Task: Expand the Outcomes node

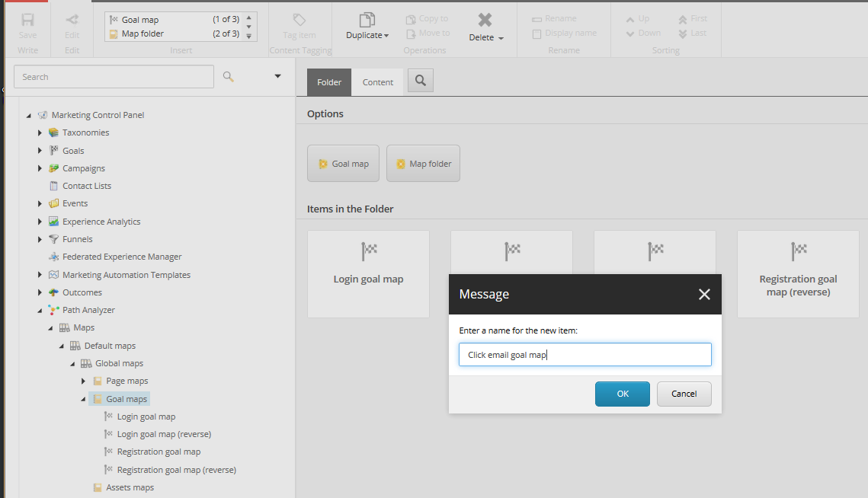Action: click(40, 292)
